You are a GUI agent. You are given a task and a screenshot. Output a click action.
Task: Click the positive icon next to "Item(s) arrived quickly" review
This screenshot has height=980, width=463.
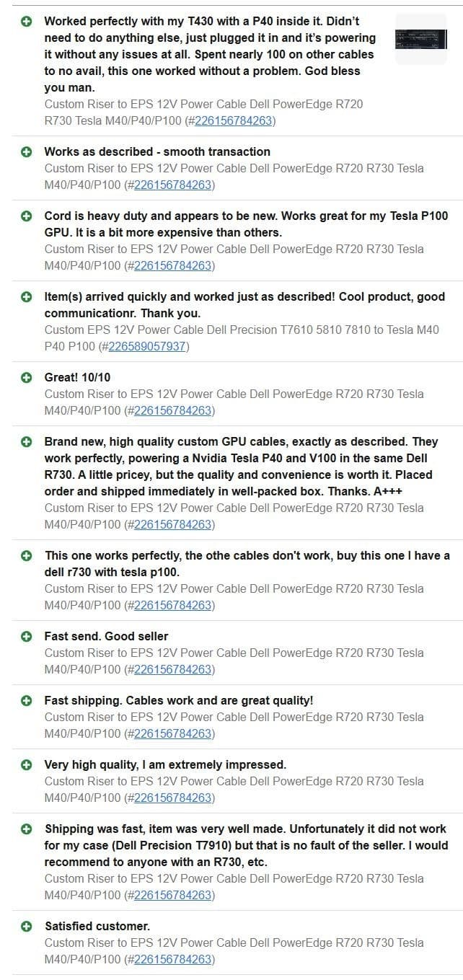pyautogui.click(x=27, y=297)
